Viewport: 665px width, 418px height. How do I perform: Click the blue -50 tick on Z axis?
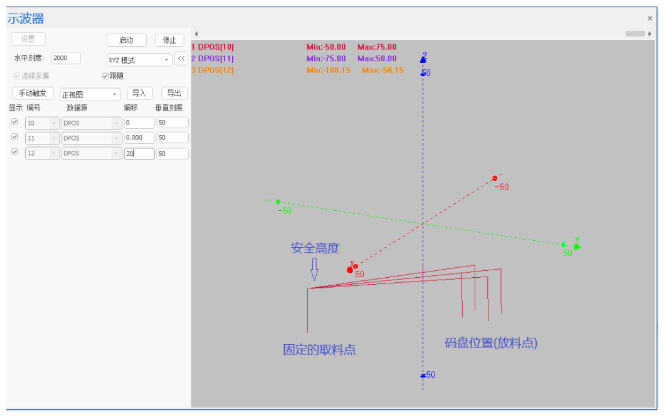[423, 375]
